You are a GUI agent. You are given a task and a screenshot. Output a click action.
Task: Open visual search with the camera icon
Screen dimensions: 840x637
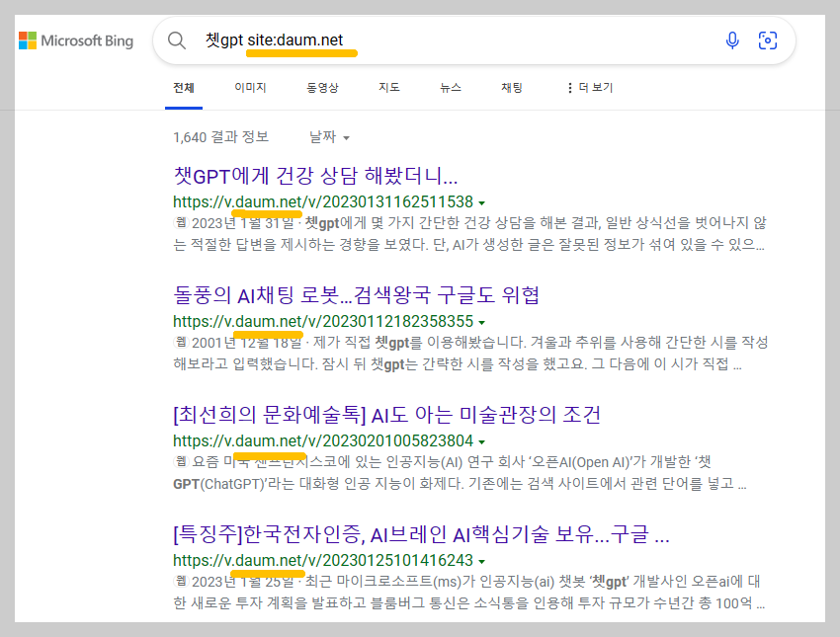pyautogui.click(x=769, y=40)
